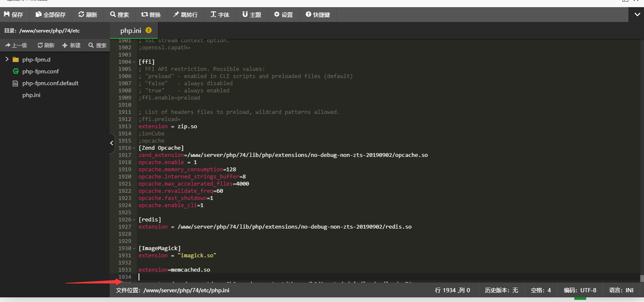
Task: Show the 快捷键 shortcuts help
Action: [x=318, y=15]
